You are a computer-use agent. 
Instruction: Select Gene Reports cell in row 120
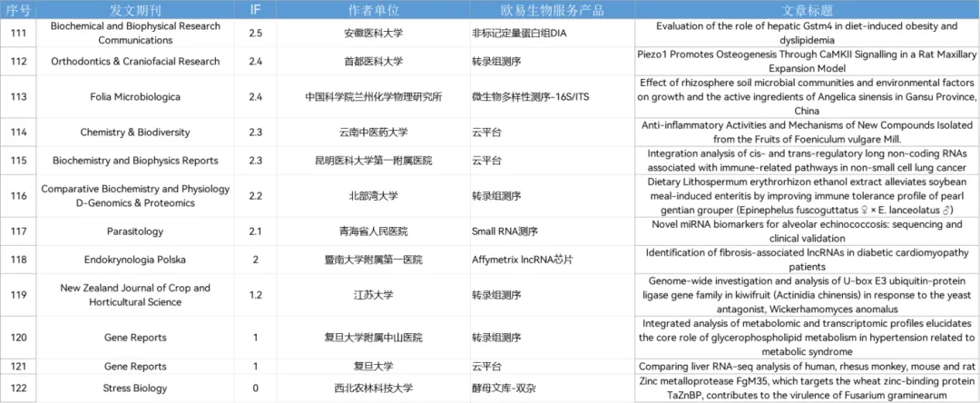tap(135, 338)
